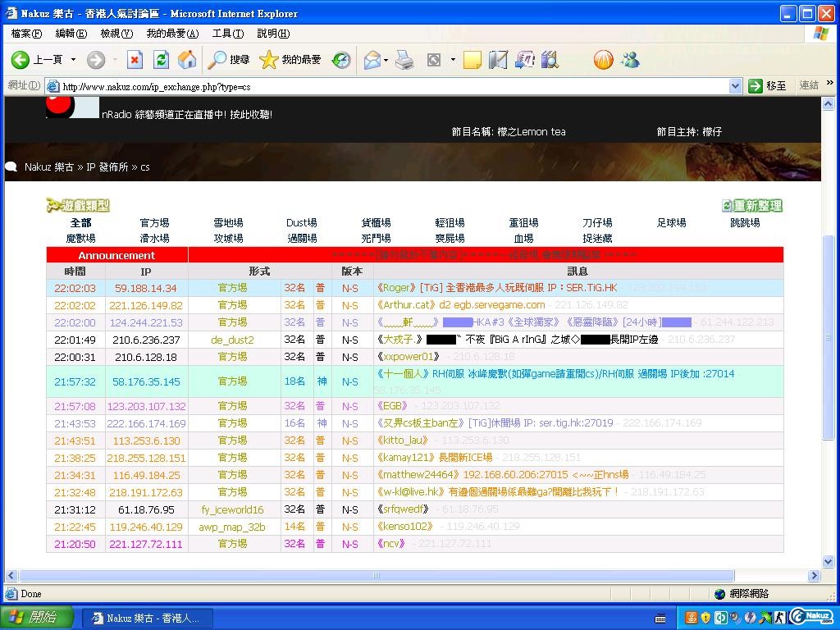Open the Mail toolbar icon
This screenshot has height=630, width=840.
pos(373,60)
